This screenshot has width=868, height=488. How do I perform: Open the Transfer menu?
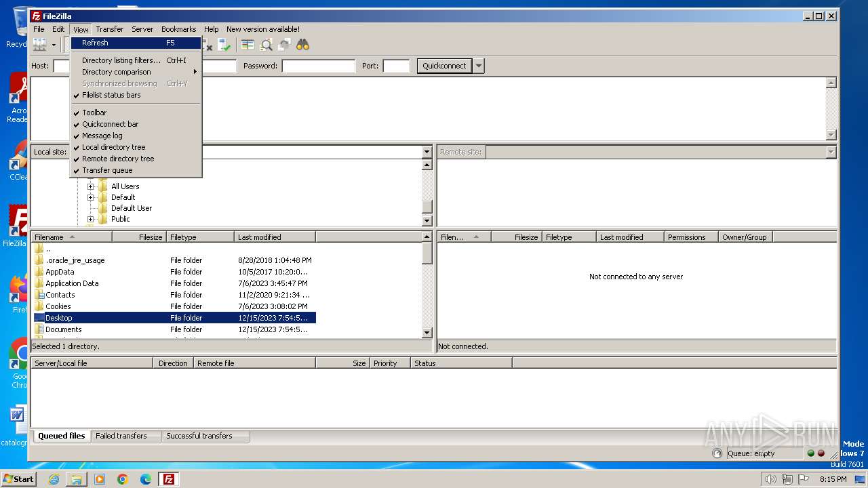pos(109,29)
